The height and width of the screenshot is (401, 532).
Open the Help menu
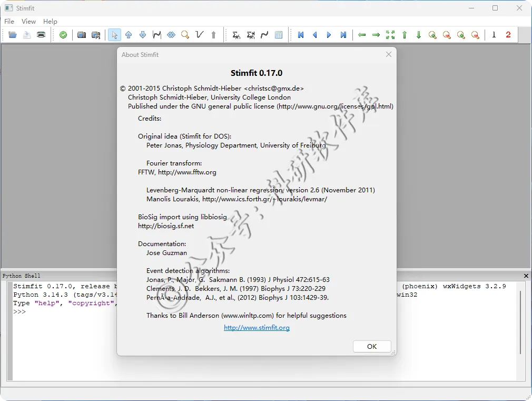(x=50, y=22)
